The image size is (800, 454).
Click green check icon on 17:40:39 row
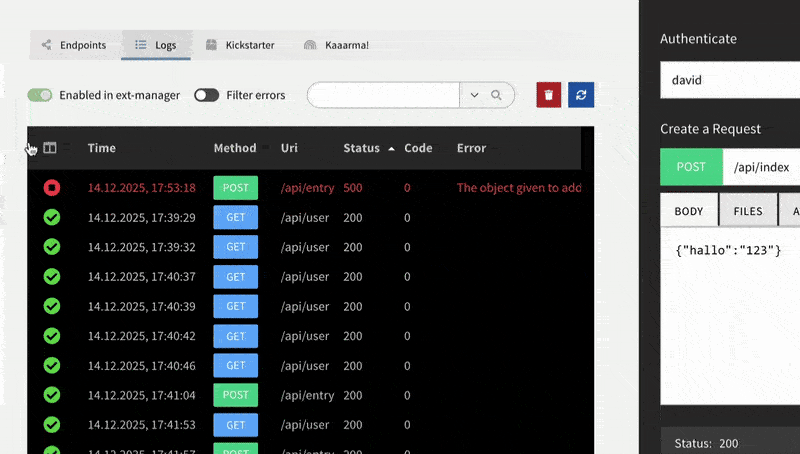point(52,306)
